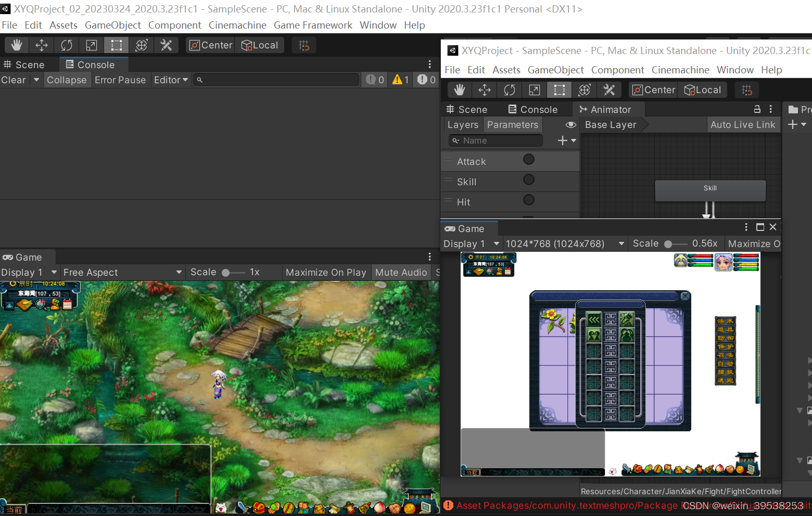Open custom editor tools in XYQProject window
The width and height of the screenshot is (812, 516).
coord(610,90)
